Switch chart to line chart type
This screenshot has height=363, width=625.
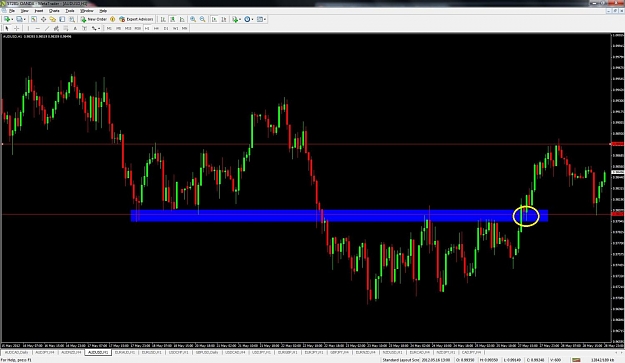[x=182, y=19]
